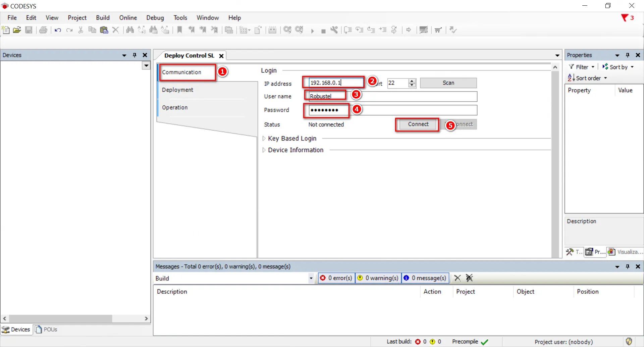
Task: Switch to the Deployment tab
Action: [x=177, y=90]
